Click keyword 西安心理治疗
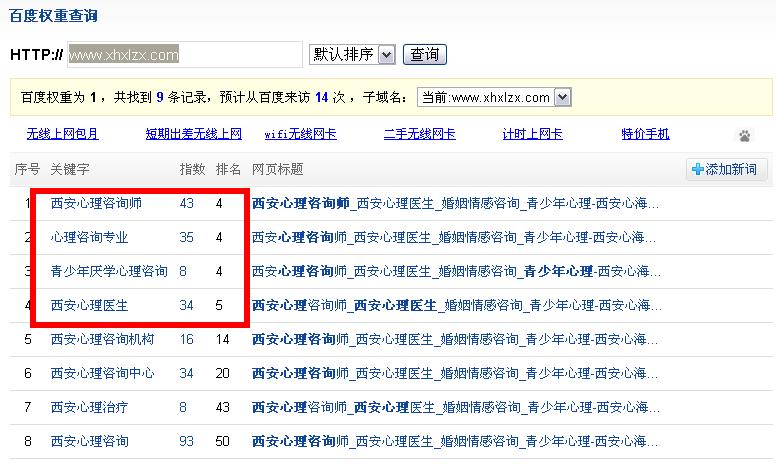This screenshot has width=776, height=464. tap(89, 407)
